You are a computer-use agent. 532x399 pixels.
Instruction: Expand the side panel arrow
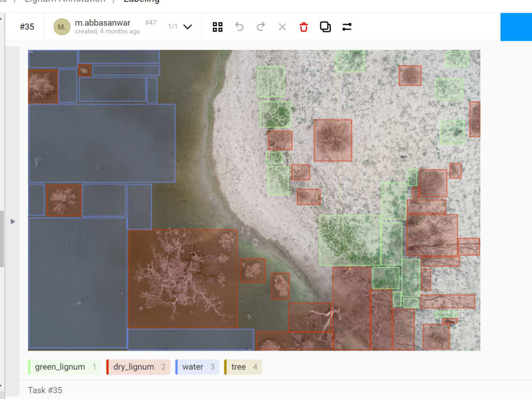pyautogui.click(x=13, y=221)
